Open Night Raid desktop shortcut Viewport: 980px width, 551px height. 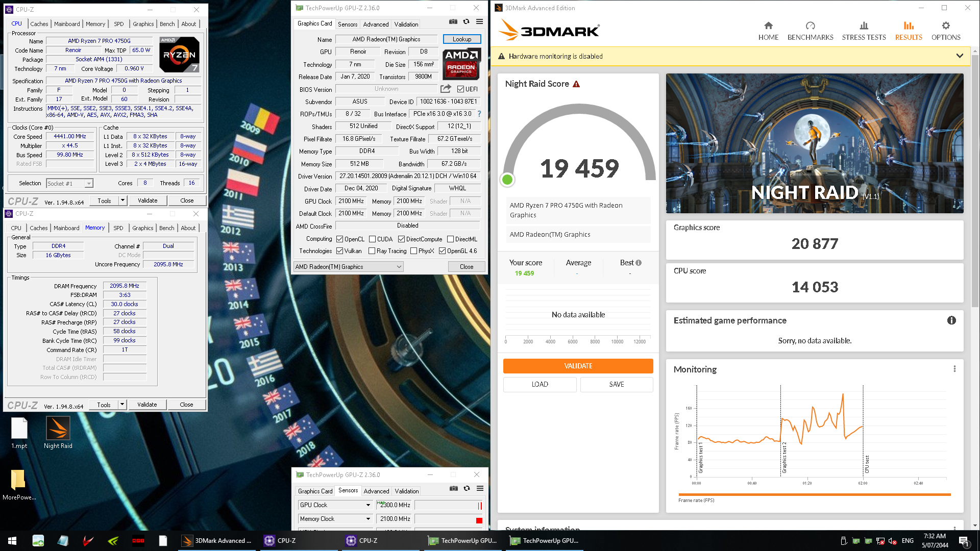[58, 432]
